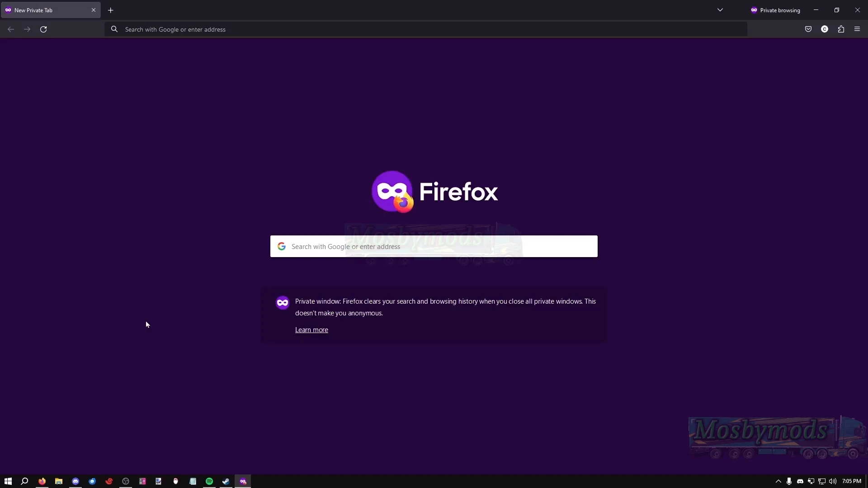Screen dimensions: 868x488
Task: Open the list all tabs dropdown
Action: (x=720, y=10)
